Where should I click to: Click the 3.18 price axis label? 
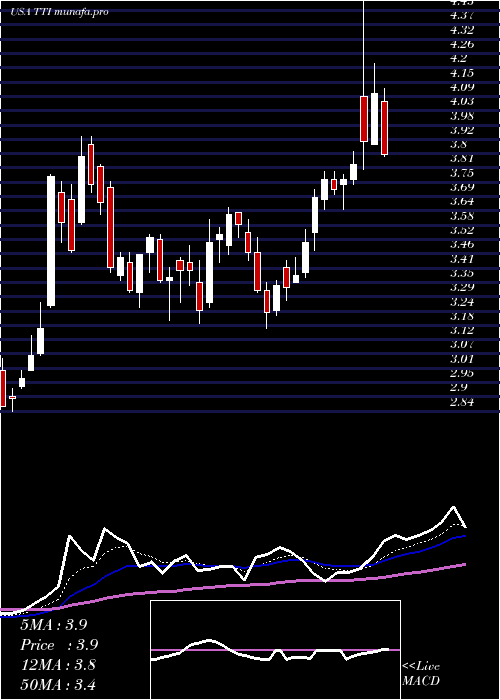463,316
